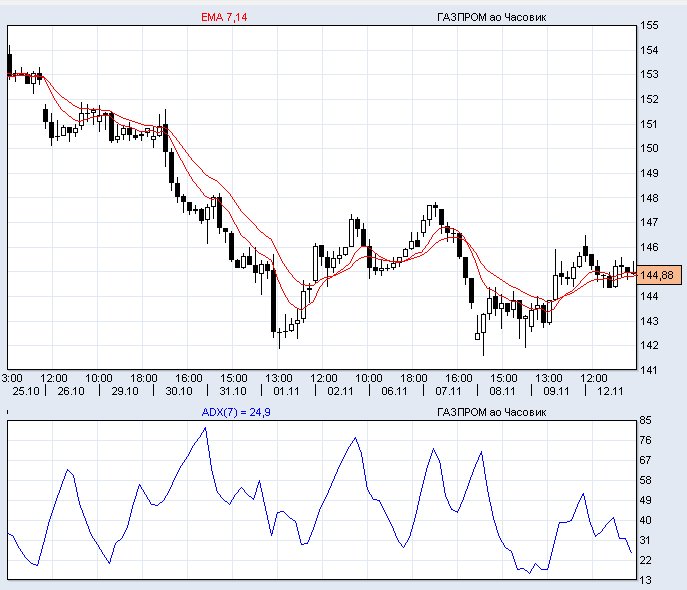Click the 155 price axis value

[649, 25]
